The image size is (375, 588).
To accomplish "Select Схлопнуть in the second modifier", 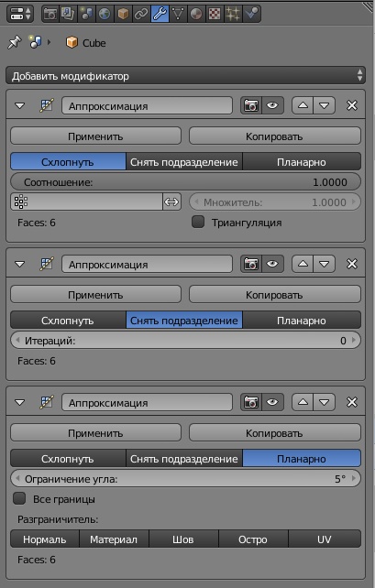I will [68, 320].
